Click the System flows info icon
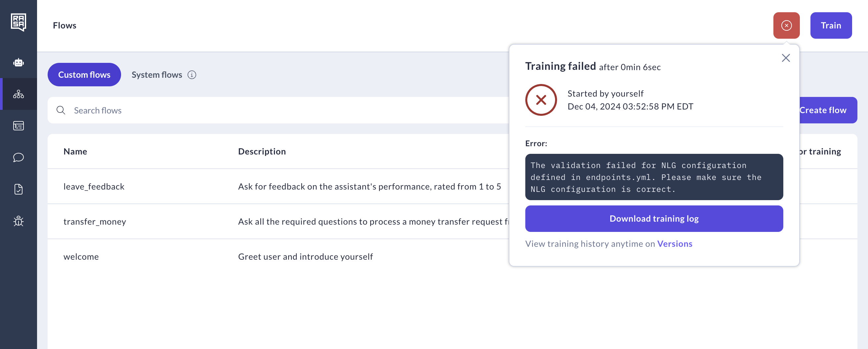The image size is (868, 349). click(x=192, y=75)
